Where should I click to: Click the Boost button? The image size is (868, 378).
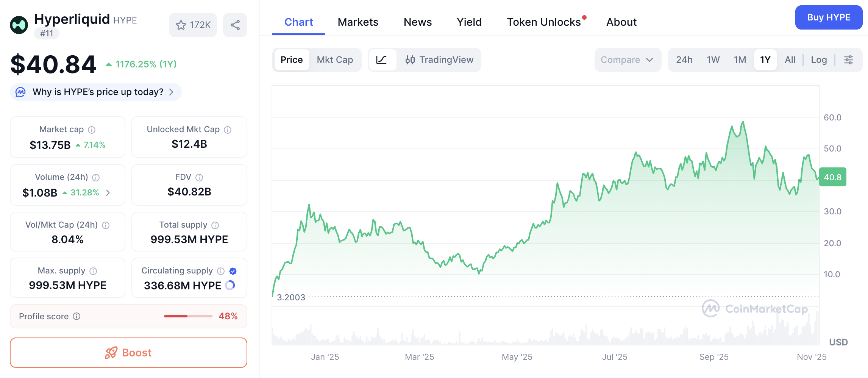click(128, 353)
